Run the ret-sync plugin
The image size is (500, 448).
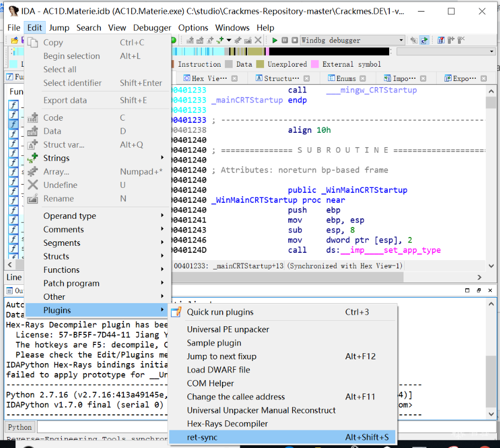[x=282, y=437]
